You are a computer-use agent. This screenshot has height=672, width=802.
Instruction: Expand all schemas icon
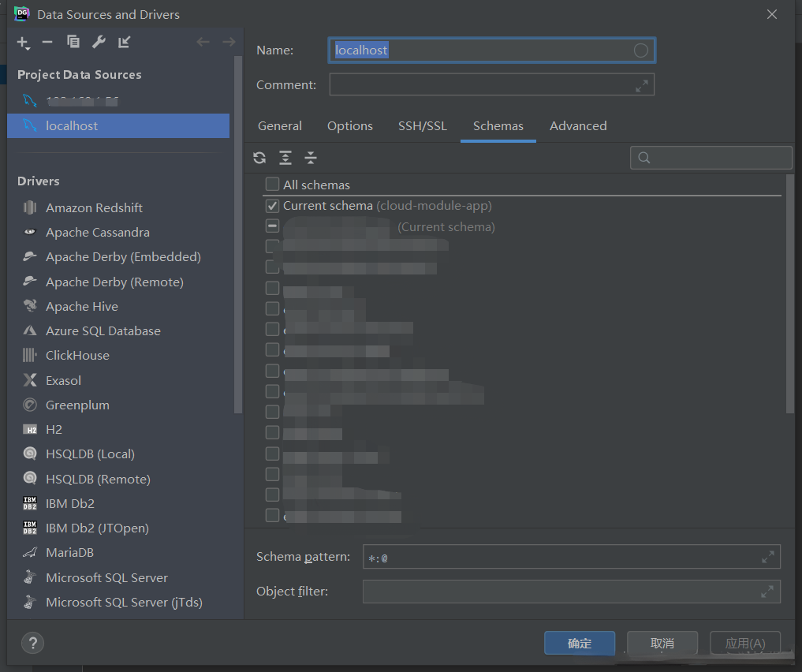click(x=285, y=158)
